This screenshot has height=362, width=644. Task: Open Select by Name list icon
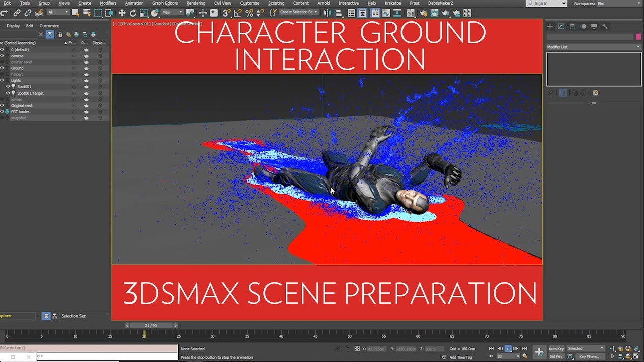(87, 13)
